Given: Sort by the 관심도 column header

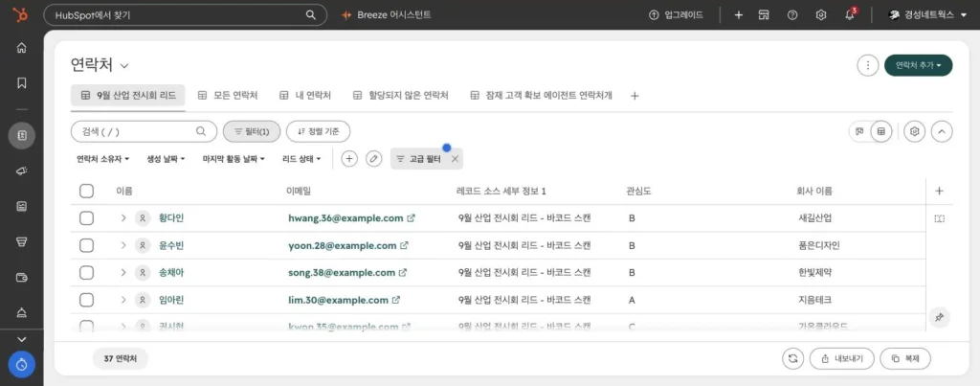Looking at the screenshot, I should (x=639, y=192).
